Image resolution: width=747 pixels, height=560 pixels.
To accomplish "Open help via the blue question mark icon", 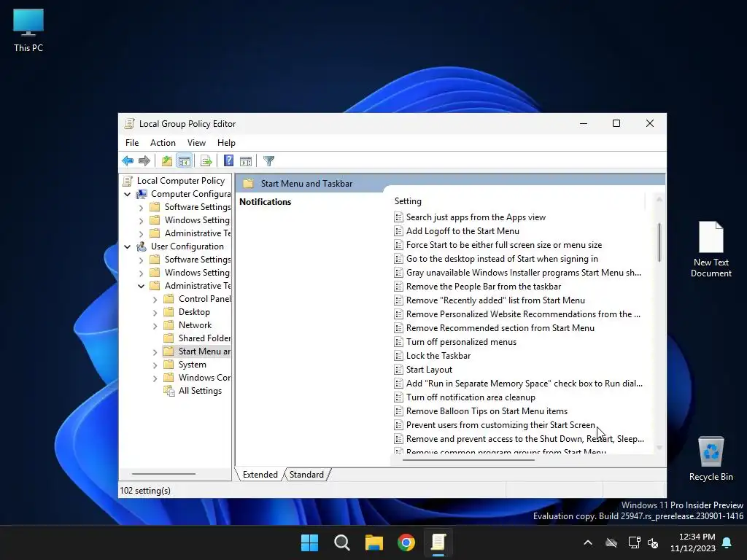I will (228, 161).
